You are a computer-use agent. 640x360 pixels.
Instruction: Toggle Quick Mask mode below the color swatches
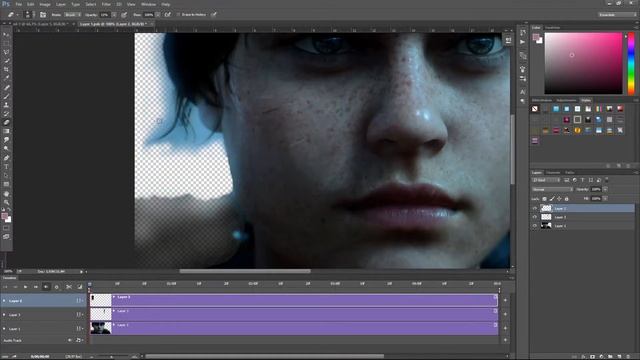6,228
